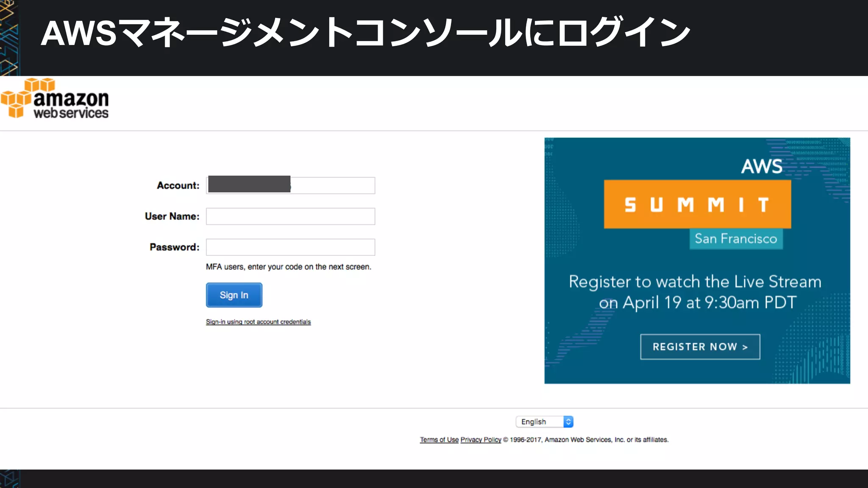The image size is (868, 488).
Task: Click the 'Account:' label
Action: pyautogui.click(x=178, y=186)
